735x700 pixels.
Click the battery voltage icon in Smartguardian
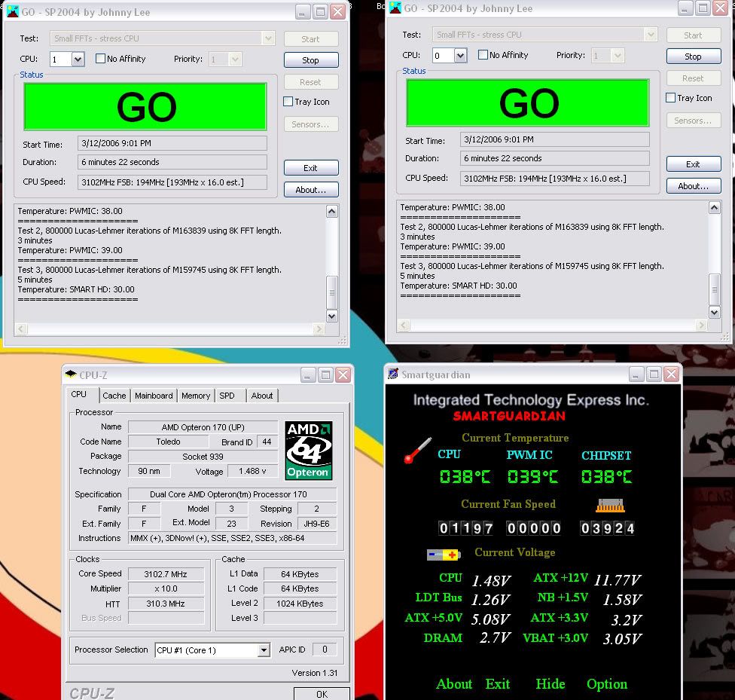[444, 555]
